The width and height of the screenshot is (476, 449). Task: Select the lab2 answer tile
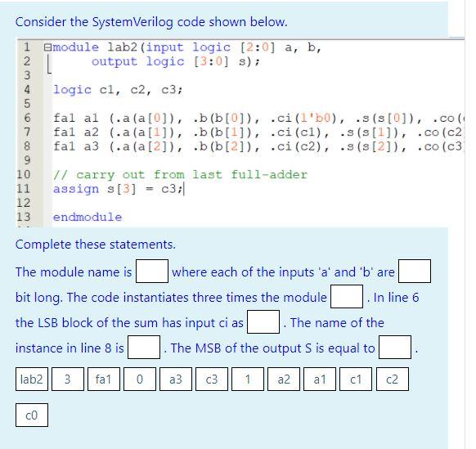[32, 379]
